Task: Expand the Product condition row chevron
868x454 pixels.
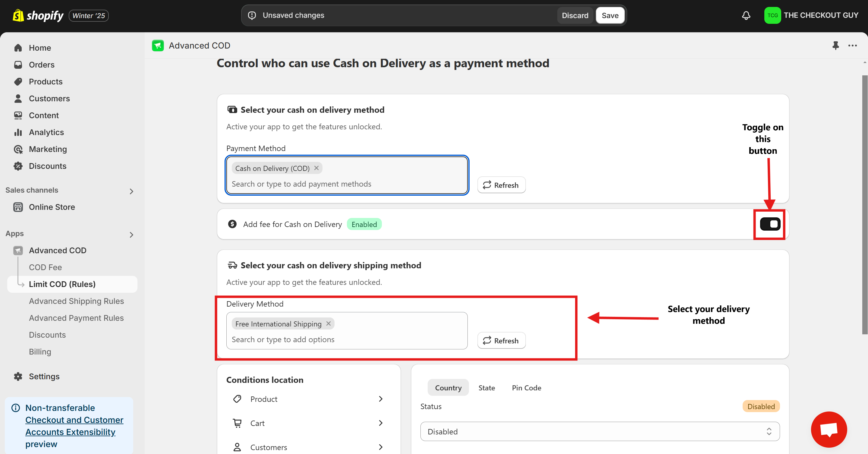Action: 381,399
